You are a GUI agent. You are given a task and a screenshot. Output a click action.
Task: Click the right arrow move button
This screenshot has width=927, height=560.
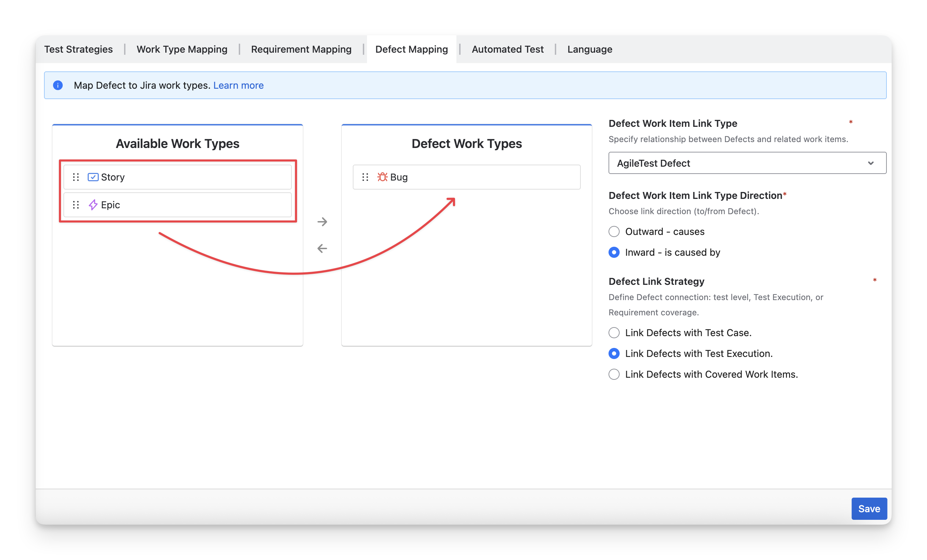[322, 222]
